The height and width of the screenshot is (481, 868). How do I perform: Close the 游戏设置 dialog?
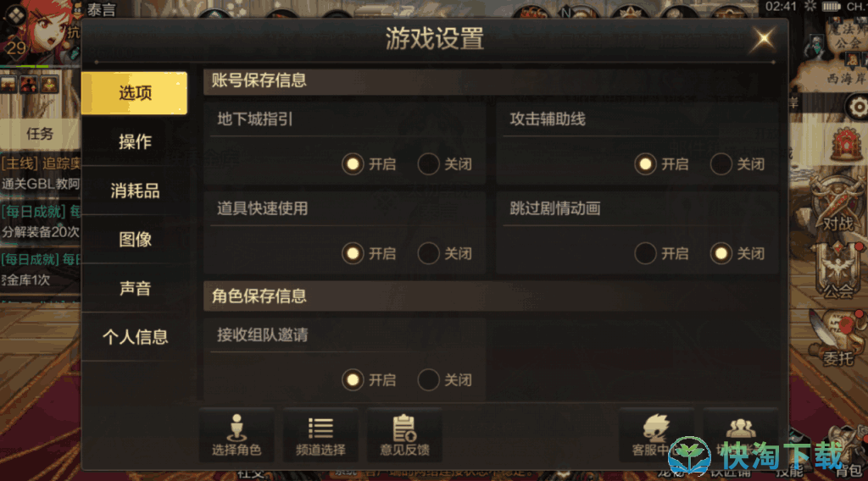tap(764, 39)
